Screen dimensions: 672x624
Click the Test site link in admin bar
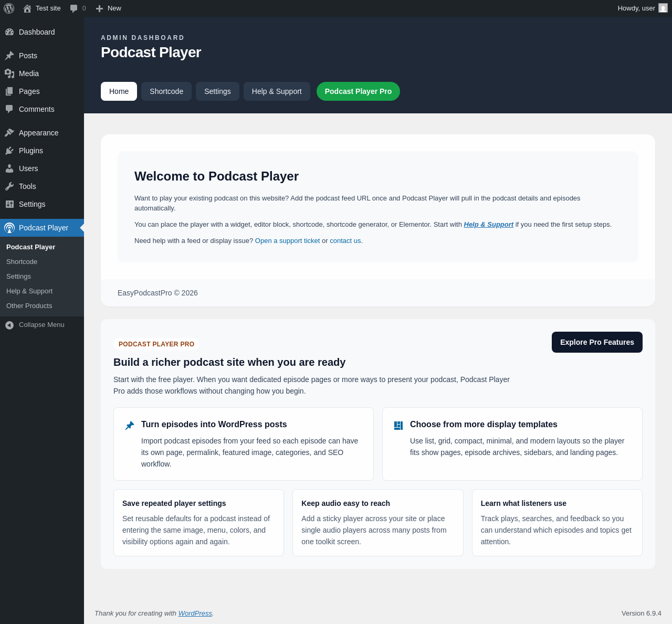coord(42,8)
